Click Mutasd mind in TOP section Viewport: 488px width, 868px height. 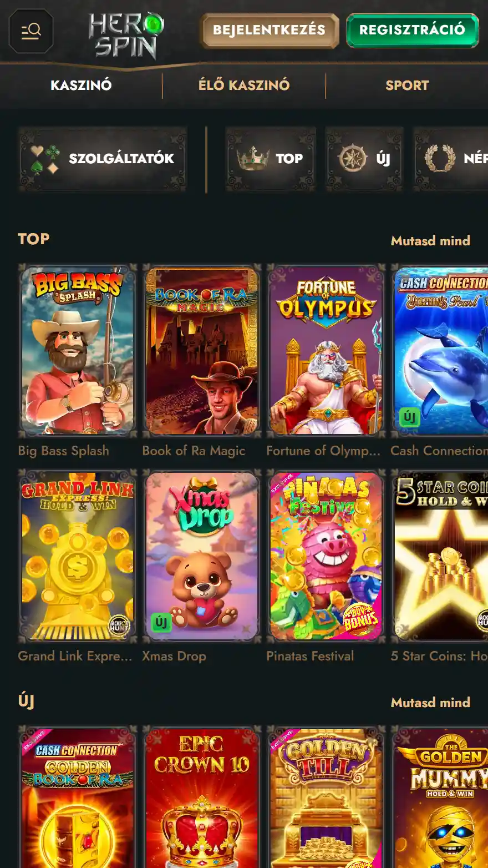430,240
